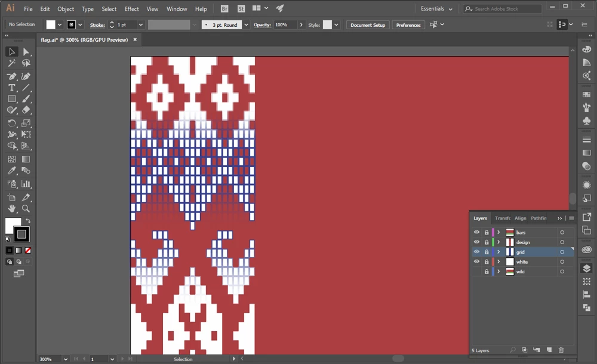Open the Window menu
The height and width of the screenshot is (364, 597).
177,9
